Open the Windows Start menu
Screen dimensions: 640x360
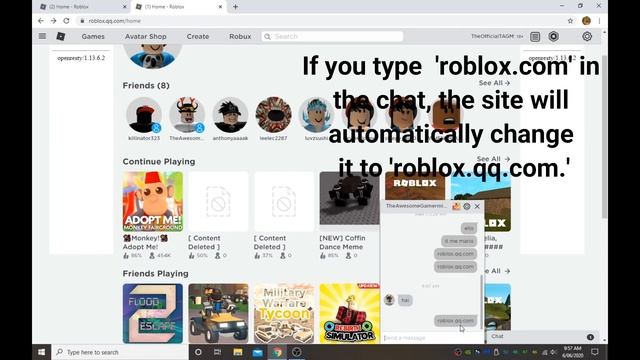click(42, 352)
